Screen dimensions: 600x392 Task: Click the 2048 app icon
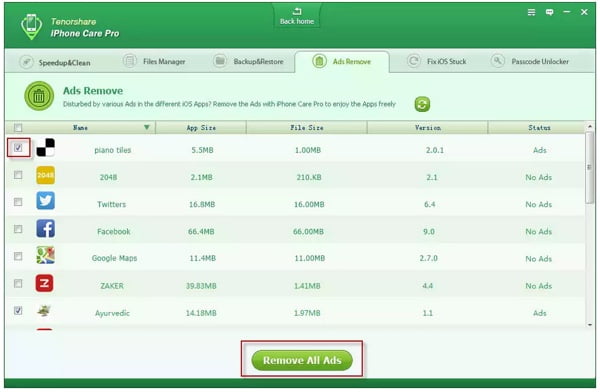[46, 175]
